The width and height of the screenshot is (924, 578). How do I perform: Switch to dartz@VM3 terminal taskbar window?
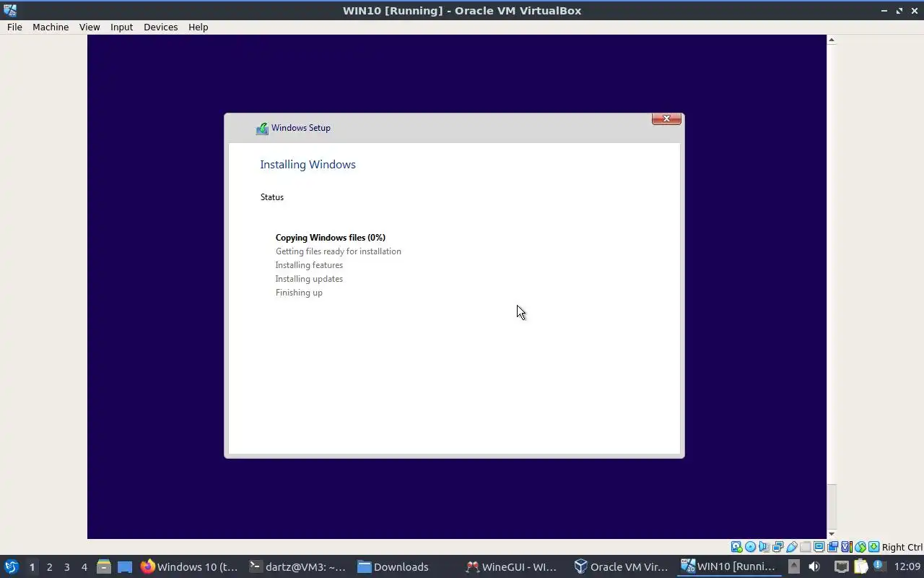click(x=297, y=567)
